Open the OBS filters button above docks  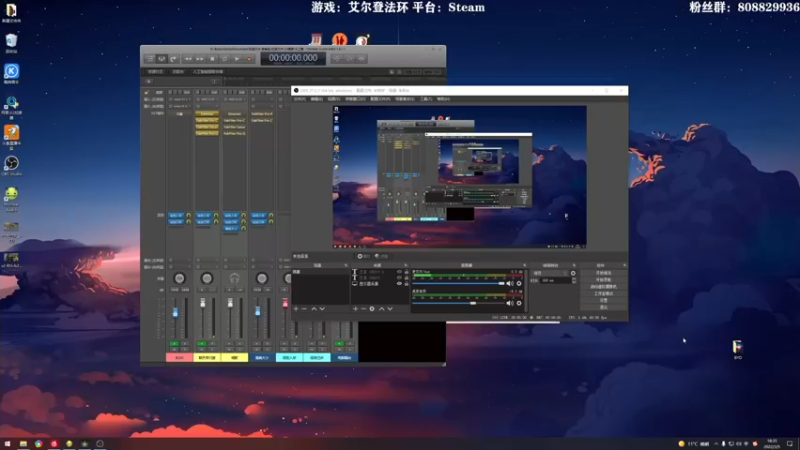pos(382,256)
